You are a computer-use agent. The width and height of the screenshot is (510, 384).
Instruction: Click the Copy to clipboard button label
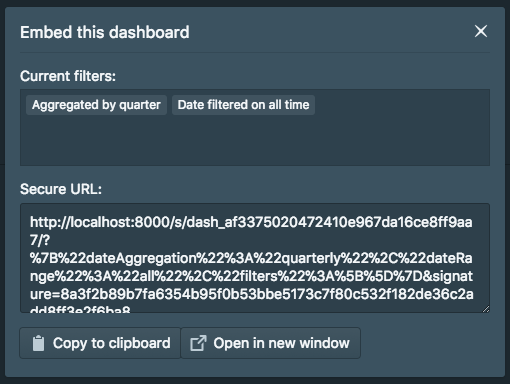point(111,343)
